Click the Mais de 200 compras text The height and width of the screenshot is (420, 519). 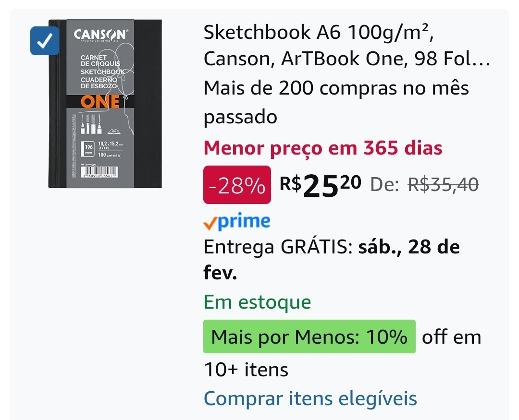336,89
